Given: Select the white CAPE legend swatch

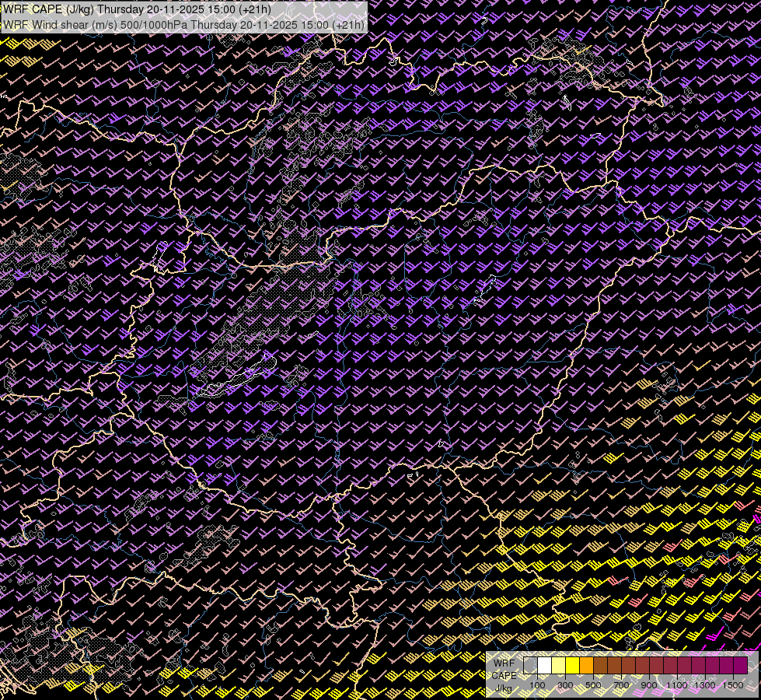Looking at the screenshot, I should tap(545, 666).
